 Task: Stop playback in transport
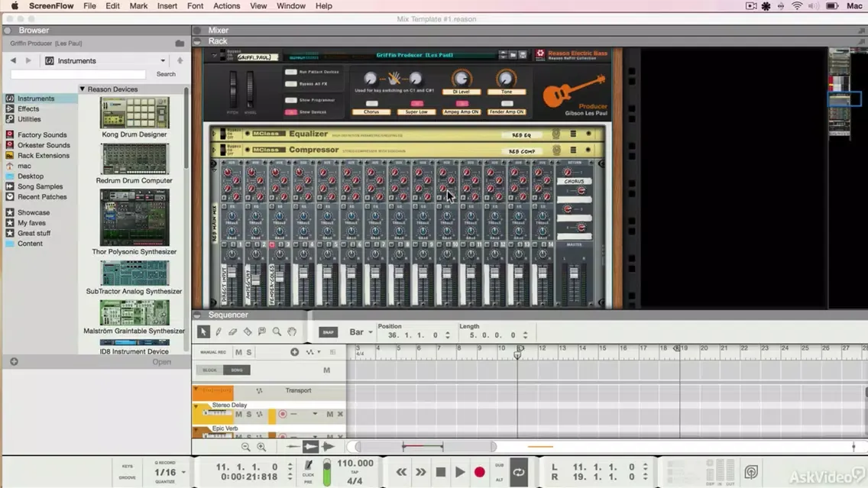(x=441, y=472)
